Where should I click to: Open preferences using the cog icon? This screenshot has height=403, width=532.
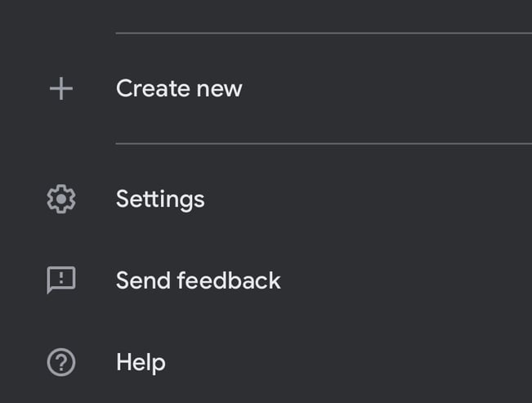point(61,199)
